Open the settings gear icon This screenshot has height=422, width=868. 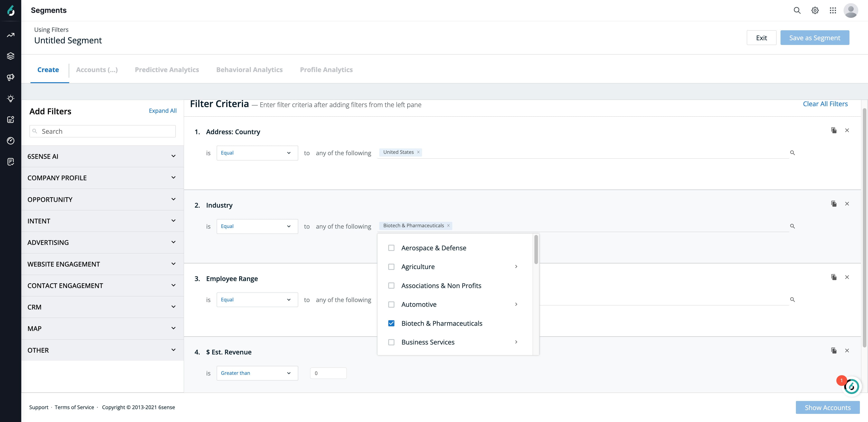[x=815, y=10]
